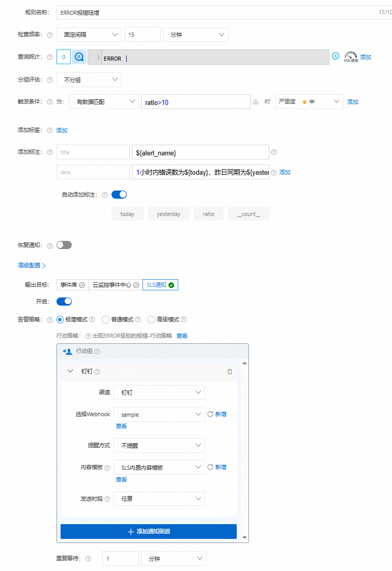Click the 重复等待 number input field
Image resolution: width=392 pixels, height=571 pixels.
tap(121, 559)
